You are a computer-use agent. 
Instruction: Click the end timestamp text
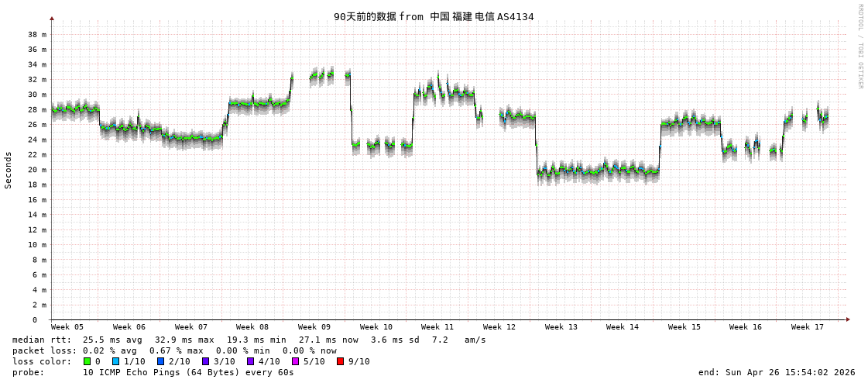click(777, 372)
